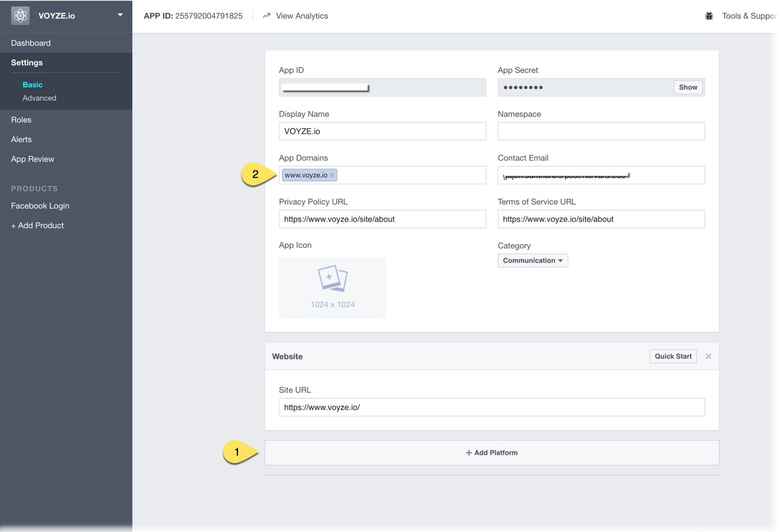Open Tools & Support menu

pyautogui.click(x=750, y=16)
